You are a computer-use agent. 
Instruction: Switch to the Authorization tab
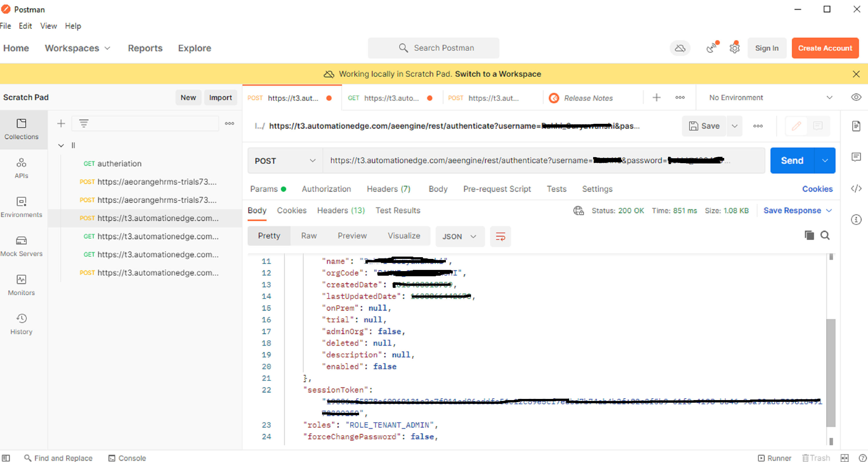pyautogui.click(x=326, y=189)
